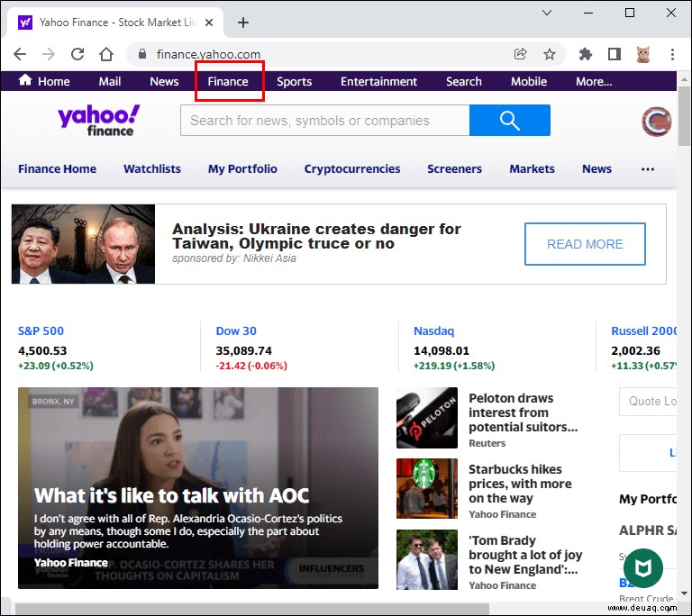692x616 pixels.
Task: Open Entertainment in the Yahoo bar
Action: [378, 82]
